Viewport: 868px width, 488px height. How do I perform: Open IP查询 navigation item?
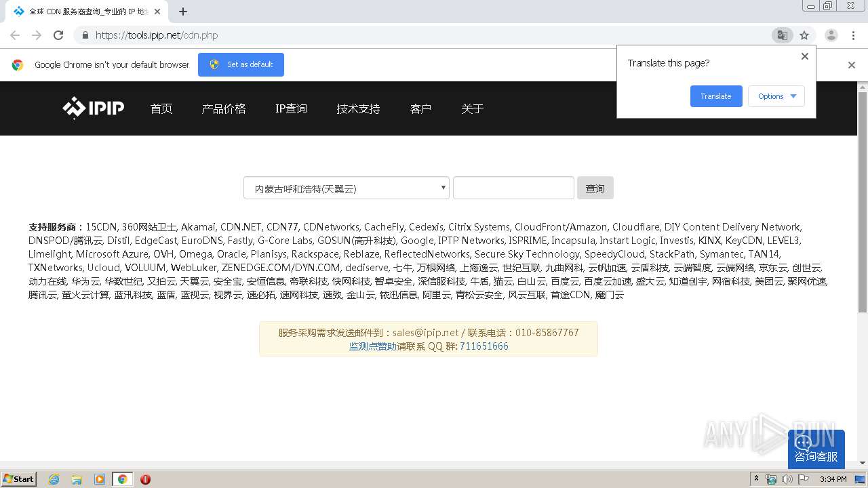point(291,108)
